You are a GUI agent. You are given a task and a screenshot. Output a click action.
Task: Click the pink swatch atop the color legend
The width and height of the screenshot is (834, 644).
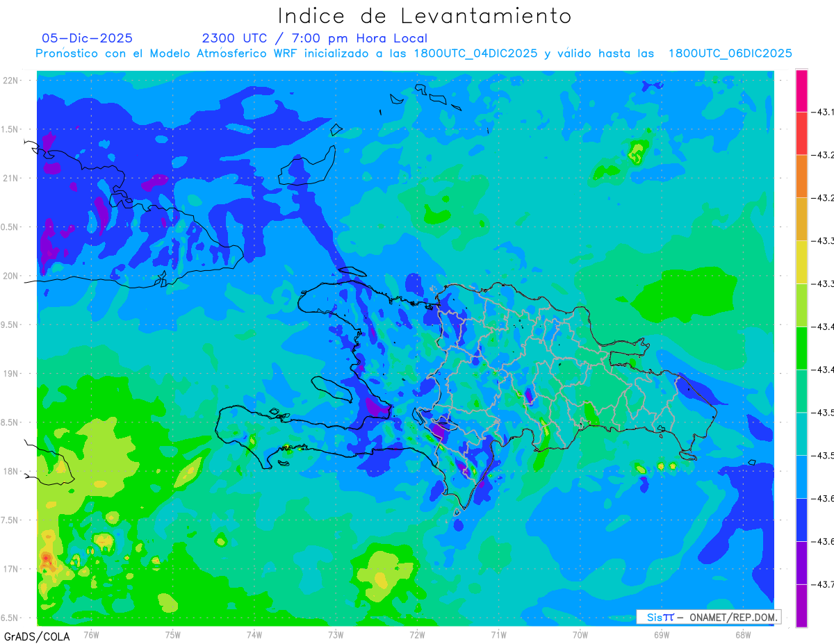801,90
